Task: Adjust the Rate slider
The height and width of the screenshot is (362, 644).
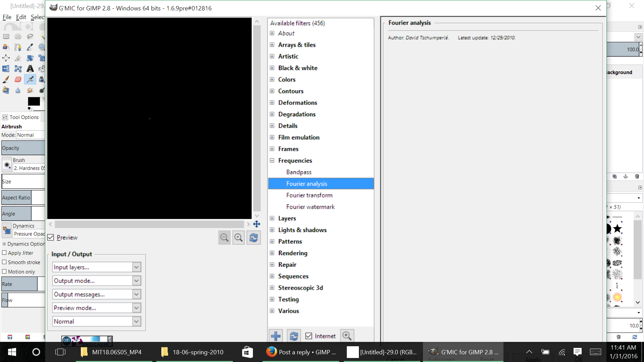Action: coord(23,284)
